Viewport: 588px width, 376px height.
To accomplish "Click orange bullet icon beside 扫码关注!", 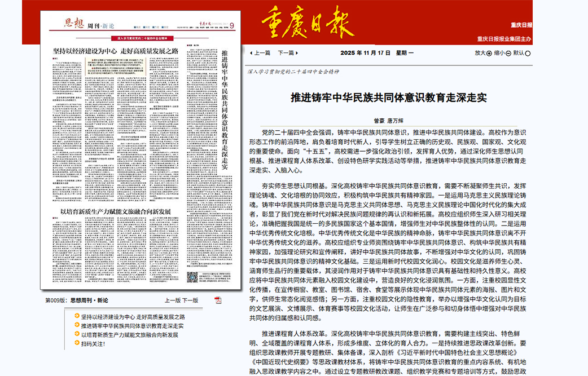I will click(77, 343).
